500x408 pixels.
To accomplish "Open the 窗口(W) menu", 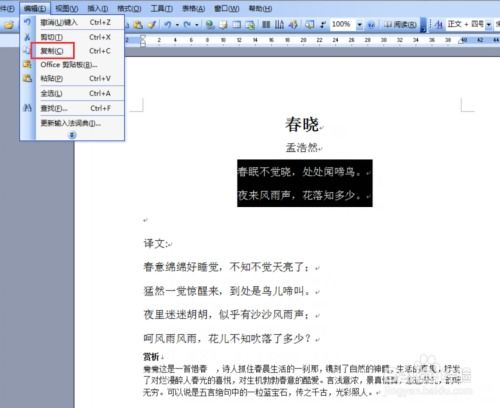I will point(226,8).
